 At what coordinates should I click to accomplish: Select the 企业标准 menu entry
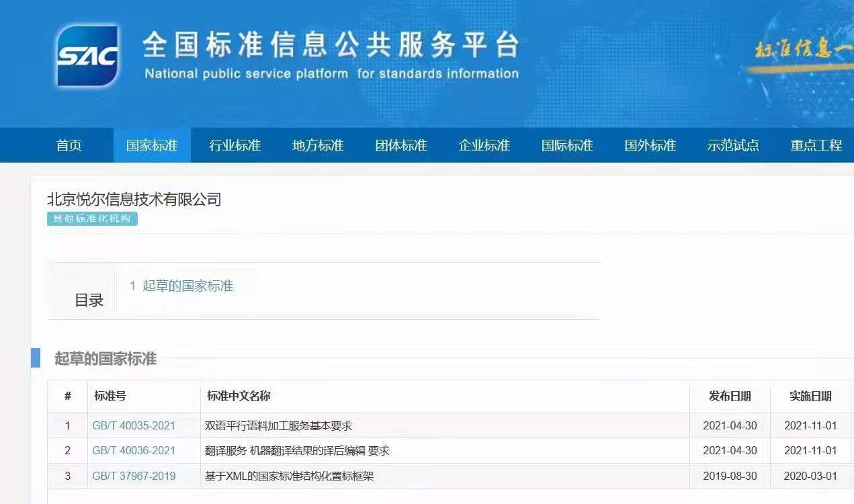[484, 145]
